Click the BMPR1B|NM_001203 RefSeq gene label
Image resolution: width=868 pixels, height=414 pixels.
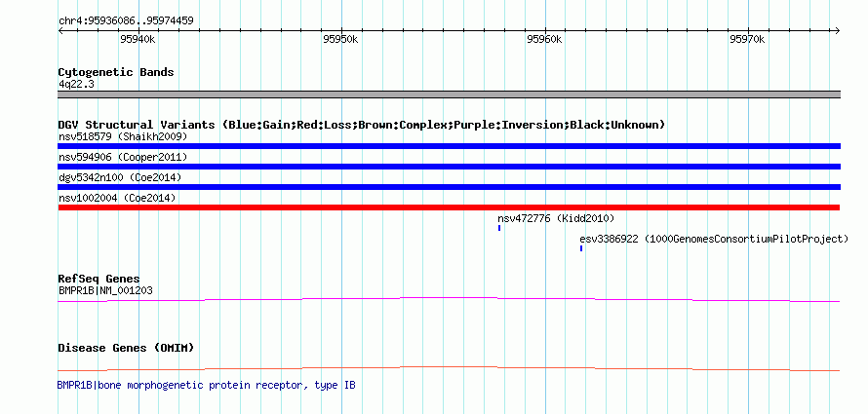(x=105, y=290)
